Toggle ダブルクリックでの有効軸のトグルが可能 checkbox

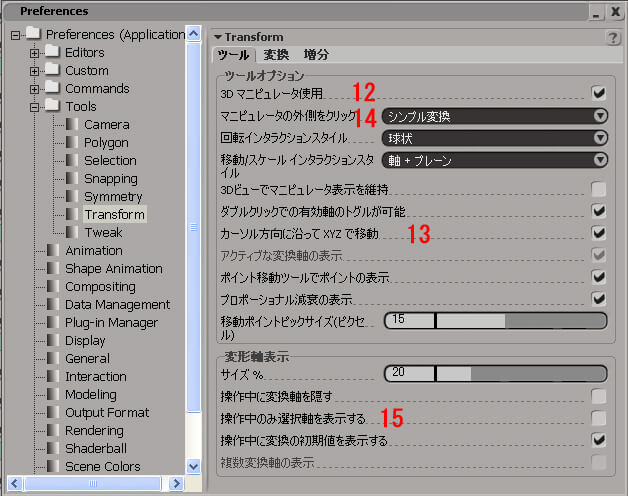click(599, 211)
